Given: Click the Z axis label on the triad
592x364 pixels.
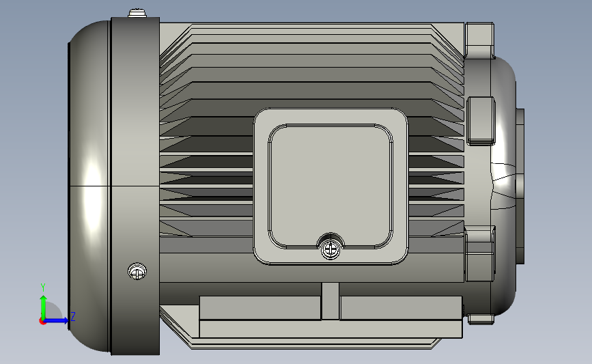Looking at the screenshot, I should click(x=73, y=316).
